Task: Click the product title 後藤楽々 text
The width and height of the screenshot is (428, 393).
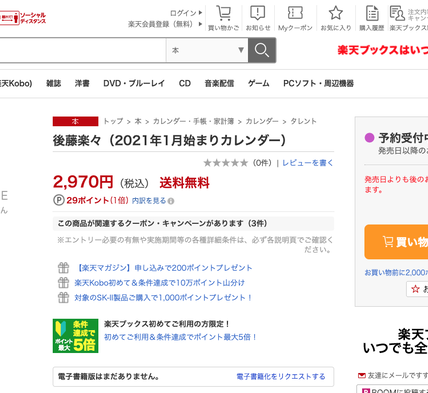Action: coord(169,140)
